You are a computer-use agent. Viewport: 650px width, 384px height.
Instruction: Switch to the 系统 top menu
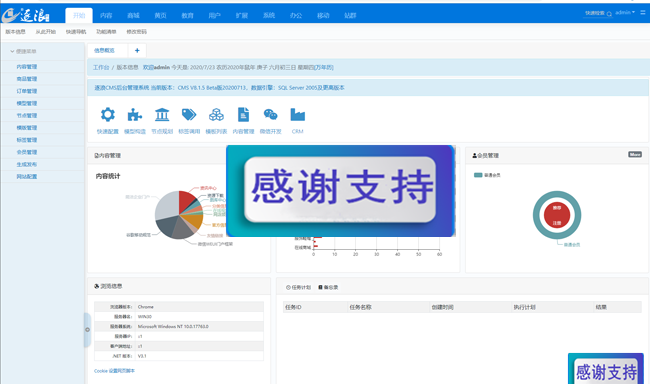269,15
